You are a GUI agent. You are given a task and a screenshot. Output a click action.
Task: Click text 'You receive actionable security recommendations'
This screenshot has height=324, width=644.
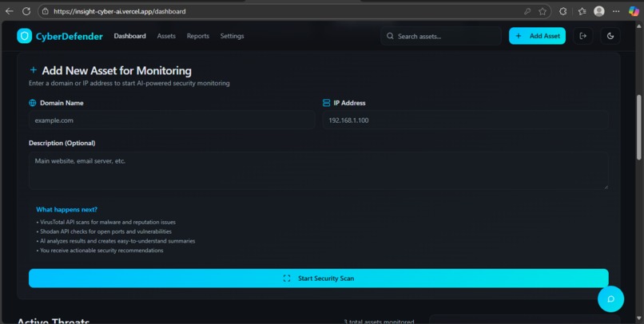100,251
